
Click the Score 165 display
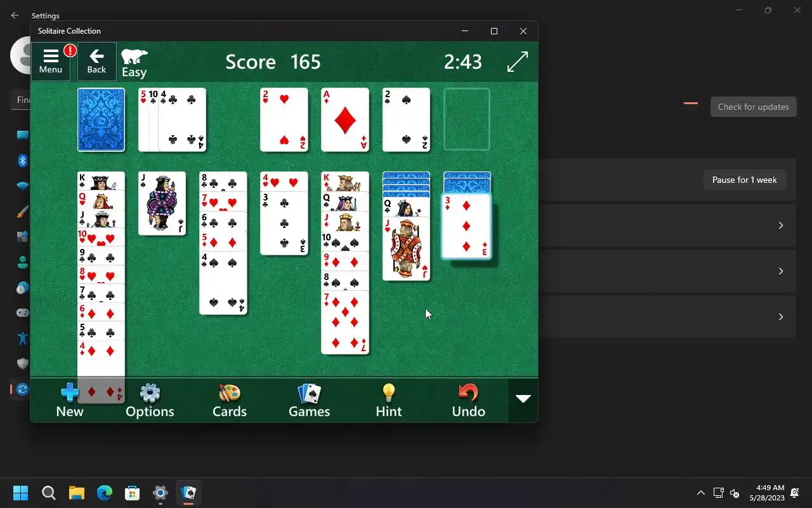pyautogui.click(x=273, y=62)
